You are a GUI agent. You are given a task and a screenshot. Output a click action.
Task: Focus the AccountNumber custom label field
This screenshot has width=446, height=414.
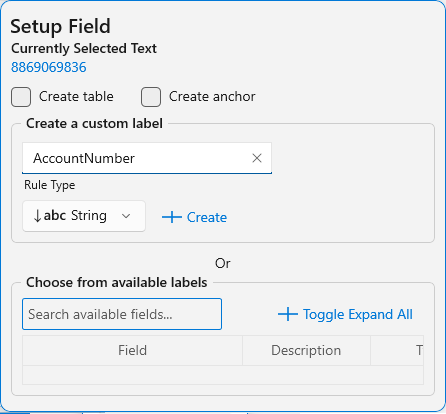coord(147,158)
